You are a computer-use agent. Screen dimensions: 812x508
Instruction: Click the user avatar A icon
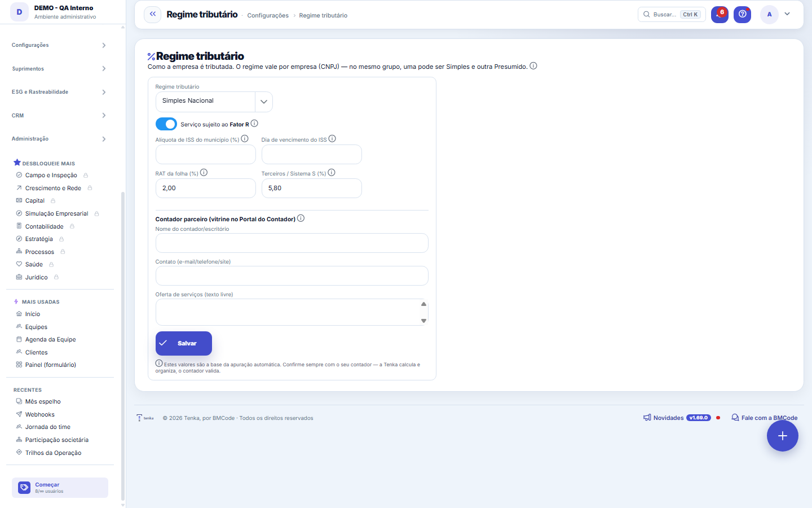pos(769,15)
